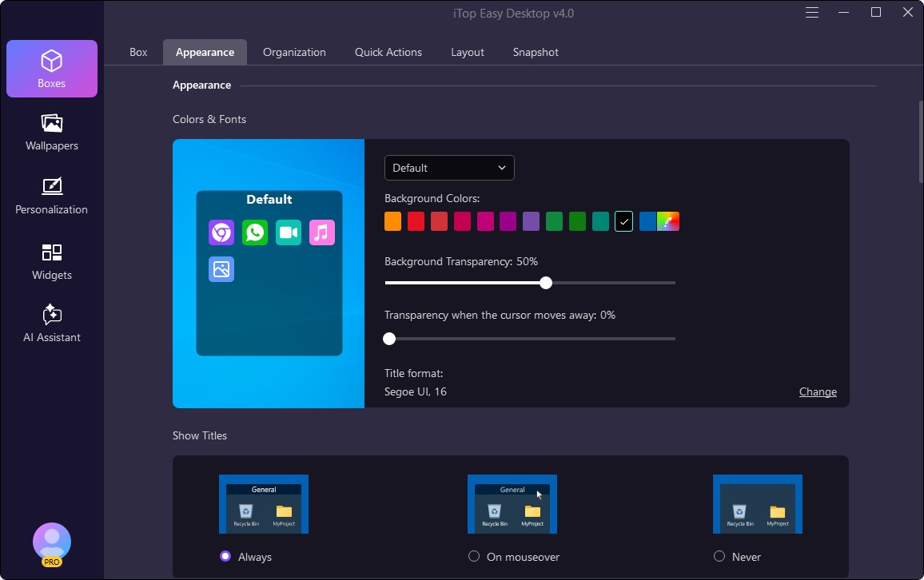Select the Never show titles option
The width and height of the screenshot is (924, 580).
pos(719,556)
